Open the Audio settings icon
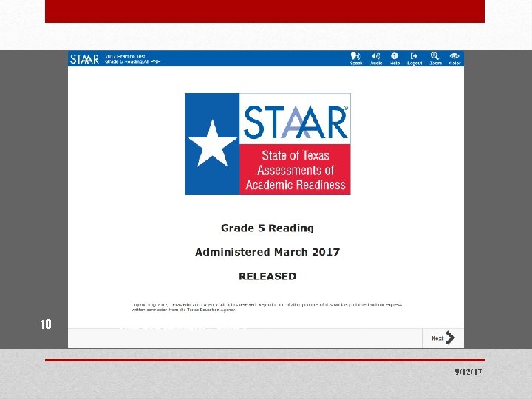Screen dimensions: 532x399 [x=376, y=58]
